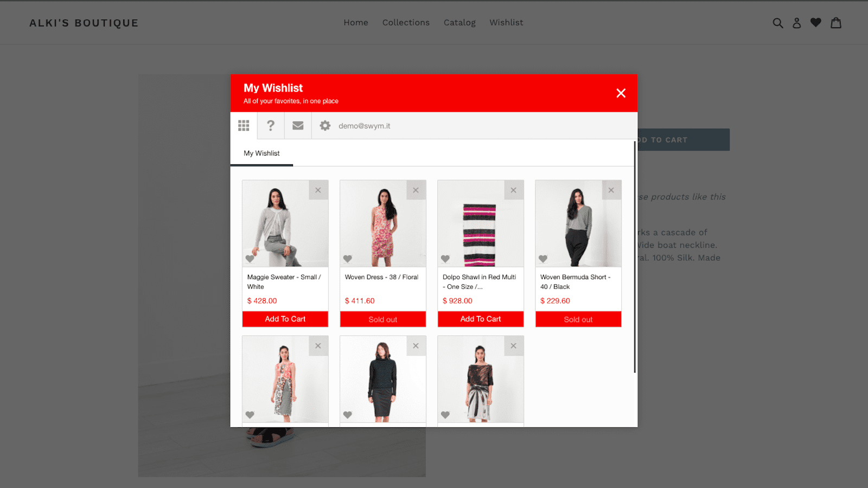Open Dolpo Shawl product image
The image size is (868, 488).
[x=481, y=223]
